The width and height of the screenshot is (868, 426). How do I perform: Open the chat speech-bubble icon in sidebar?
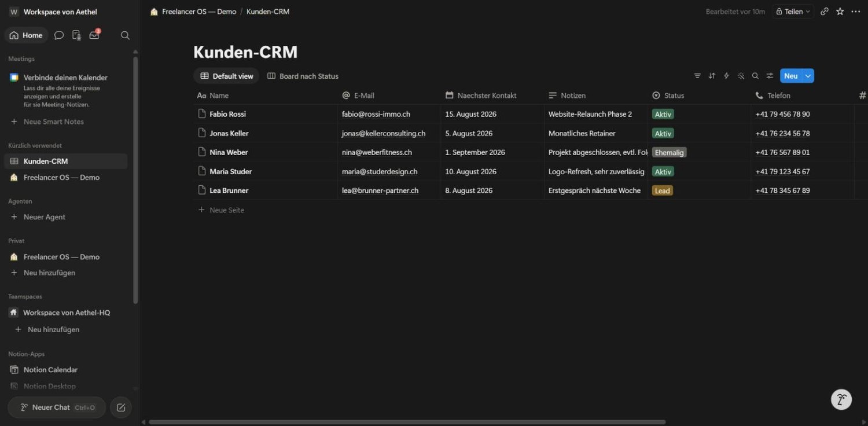[x=59, y=35]
